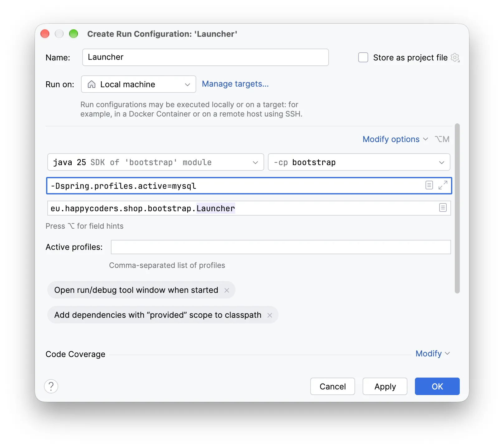Open the Code Coverage Modify dropdown
Screen dimensions: 504x448
click(433, 354)
